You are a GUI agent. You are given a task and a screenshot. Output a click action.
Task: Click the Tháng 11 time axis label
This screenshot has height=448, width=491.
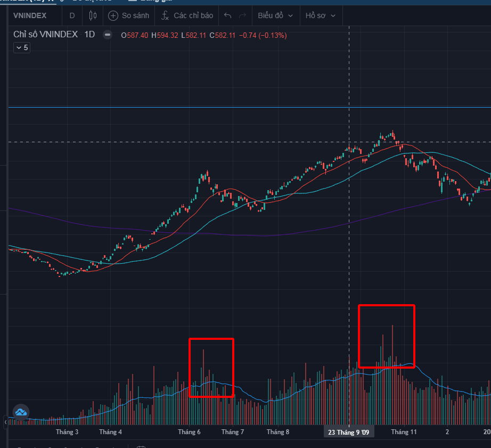tap(404, 432)
